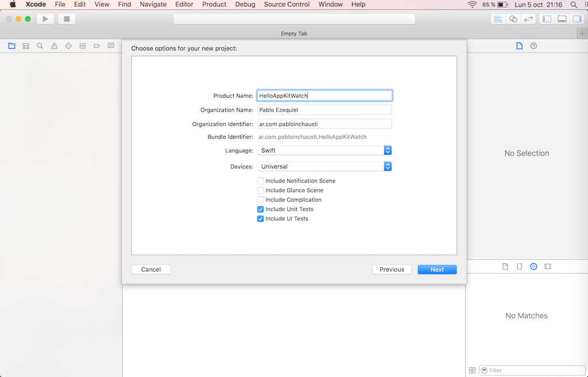Screen dimensions: 588x377
Task: Open the Find navigator magnifier icon
Action: [40, 46]
